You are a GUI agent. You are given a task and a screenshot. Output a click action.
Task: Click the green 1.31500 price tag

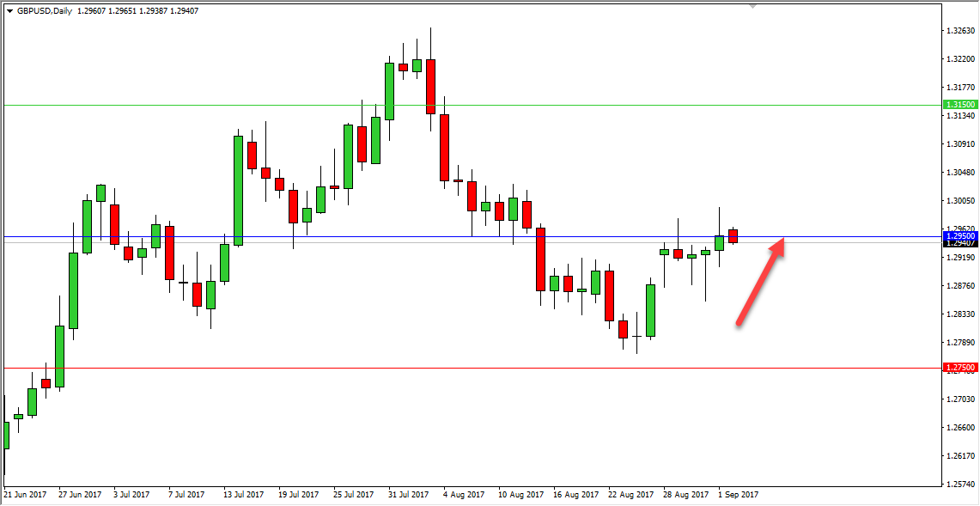click(x=960, y=105)
